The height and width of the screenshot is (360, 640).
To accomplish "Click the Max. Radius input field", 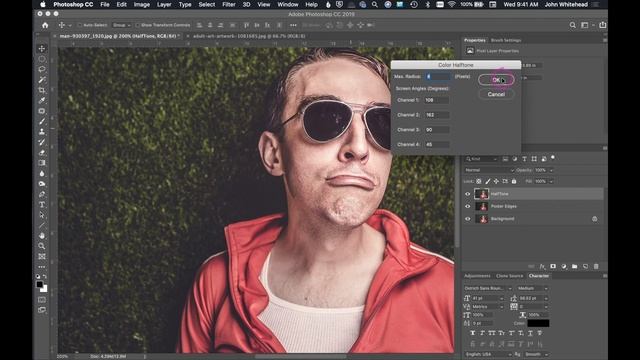I will pos(438,76).
